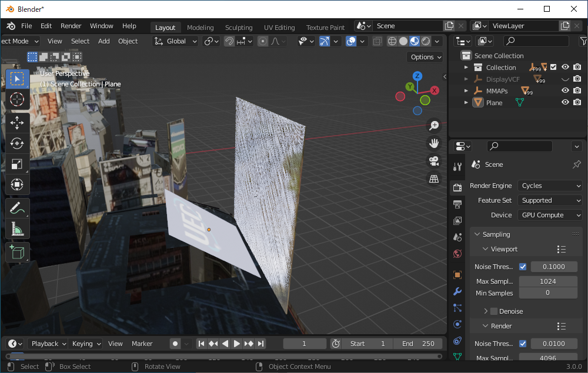Click the Add Cube tool
The width and height of the screenshot is (588, 373).
[x=17, y=253]
